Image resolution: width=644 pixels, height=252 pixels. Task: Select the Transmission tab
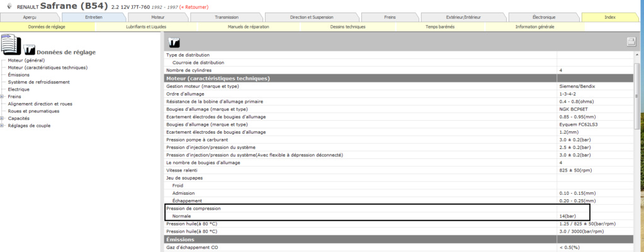(226, 17)
